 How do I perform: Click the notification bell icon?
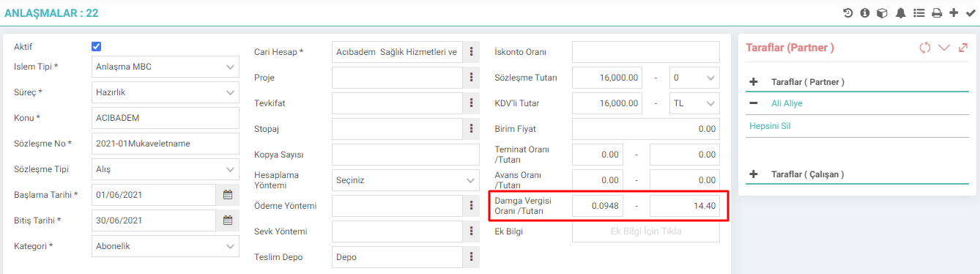(900, 12)
